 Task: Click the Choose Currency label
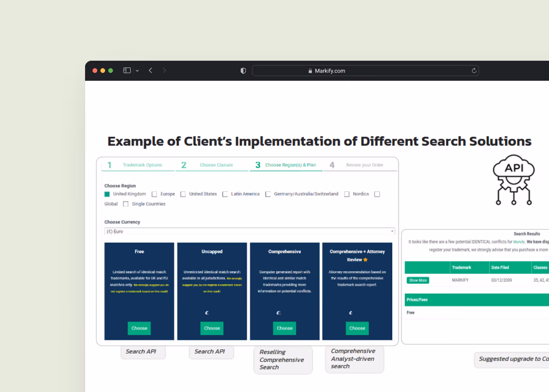tap(122, 222)
